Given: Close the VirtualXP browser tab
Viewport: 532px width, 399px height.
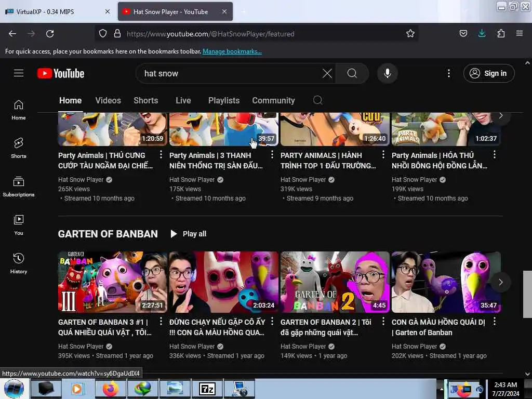Looking at the screenshot, I should (x=108, y=11).
